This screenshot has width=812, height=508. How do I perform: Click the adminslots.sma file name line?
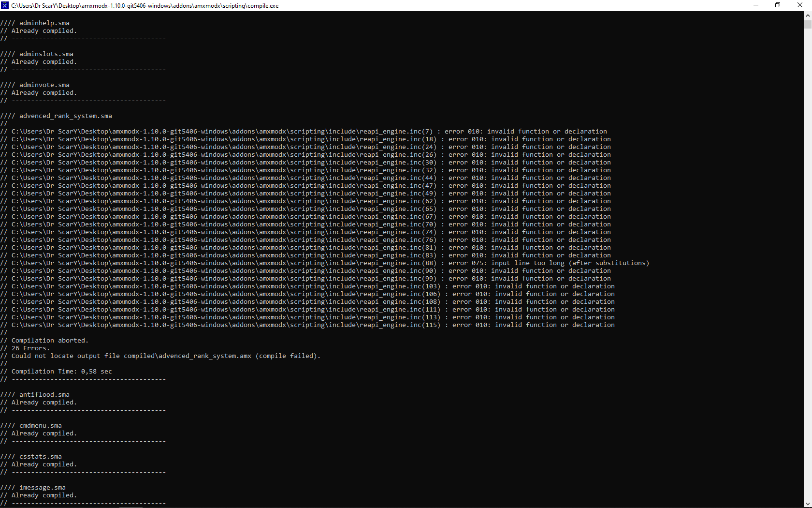[x=46, y=54]
